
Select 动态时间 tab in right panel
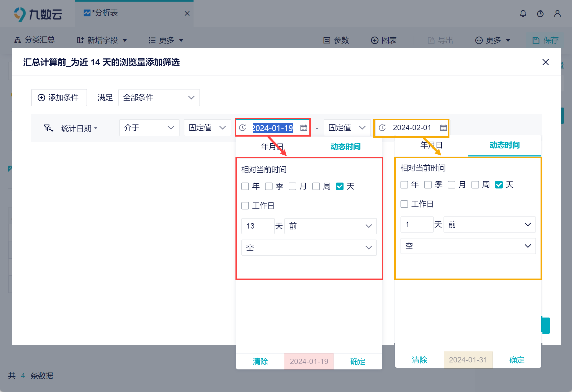504,145
